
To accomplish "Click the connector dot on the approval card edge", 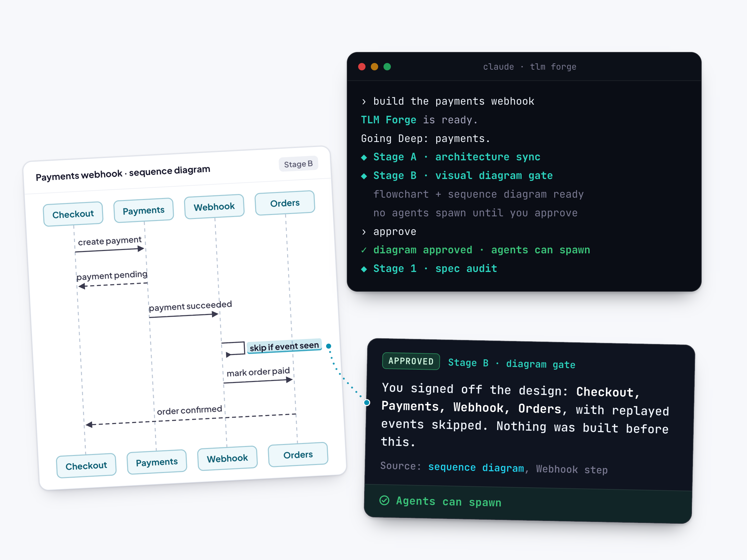I will (367, 402).
